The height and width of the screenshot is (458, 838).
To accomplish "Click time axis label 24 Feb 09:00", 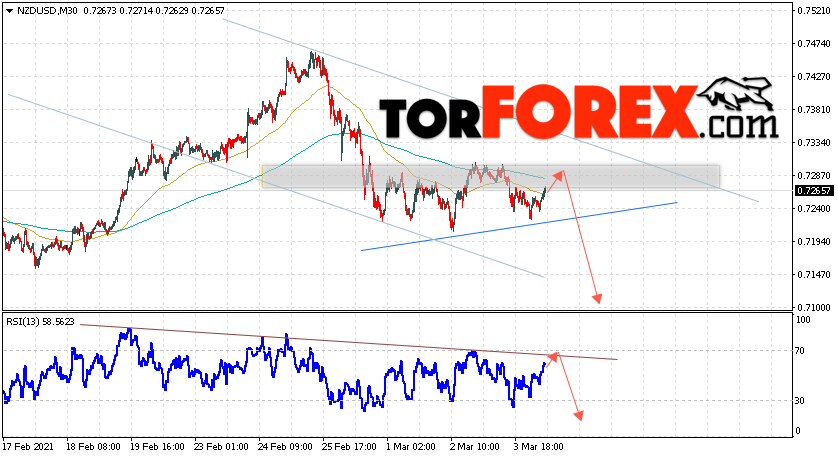I will click(285, 447).
